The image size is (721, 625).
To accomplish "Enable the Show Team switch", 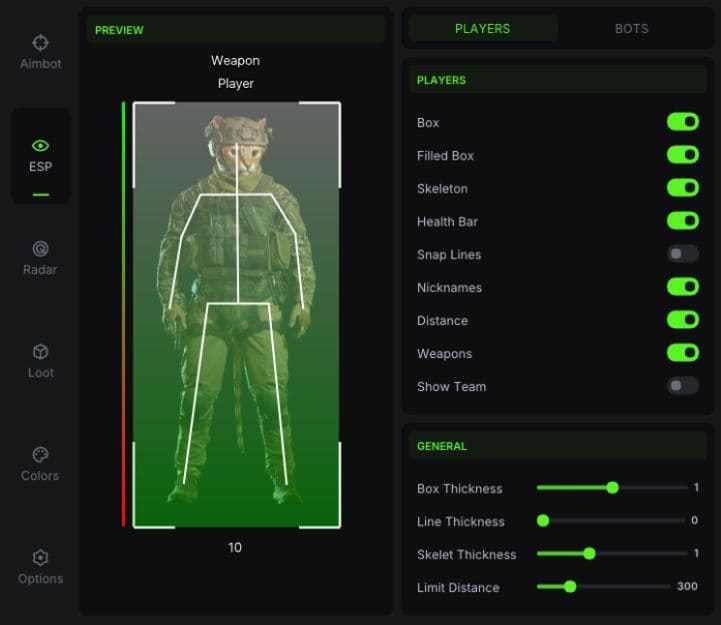I will pos(683,386).
